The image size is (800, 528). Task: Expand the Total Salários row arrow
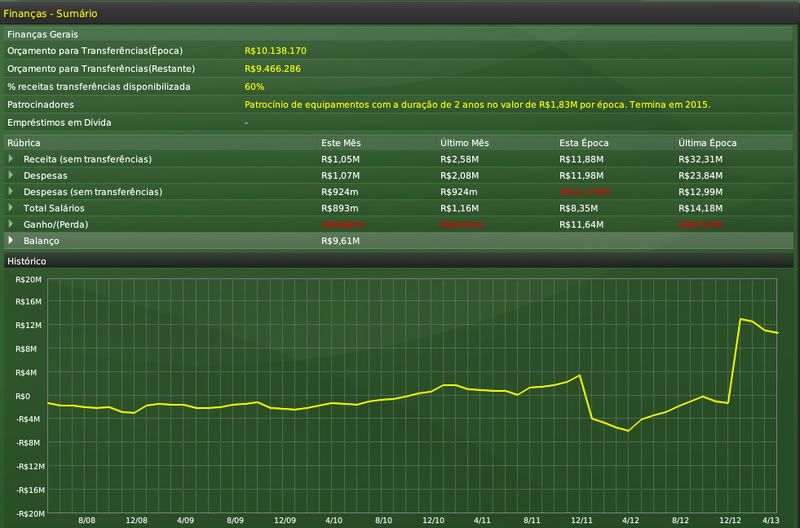[x=11, y=207]
